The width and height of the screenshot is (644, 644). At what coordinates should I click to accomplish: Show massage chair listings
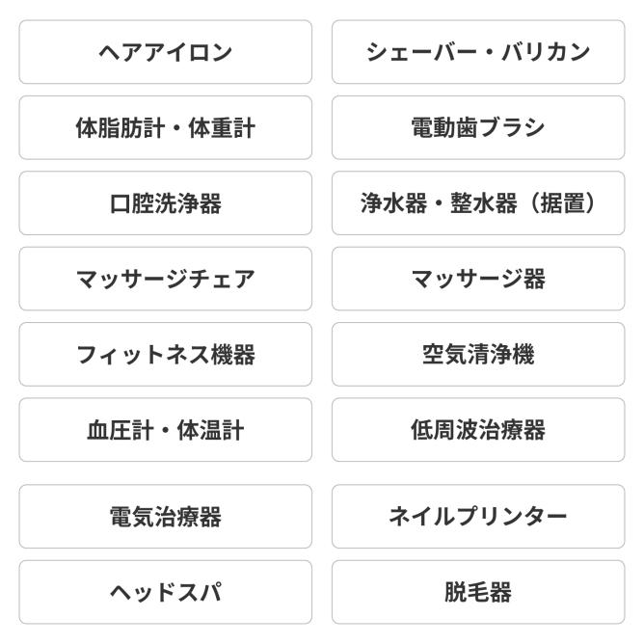(165, 279)
